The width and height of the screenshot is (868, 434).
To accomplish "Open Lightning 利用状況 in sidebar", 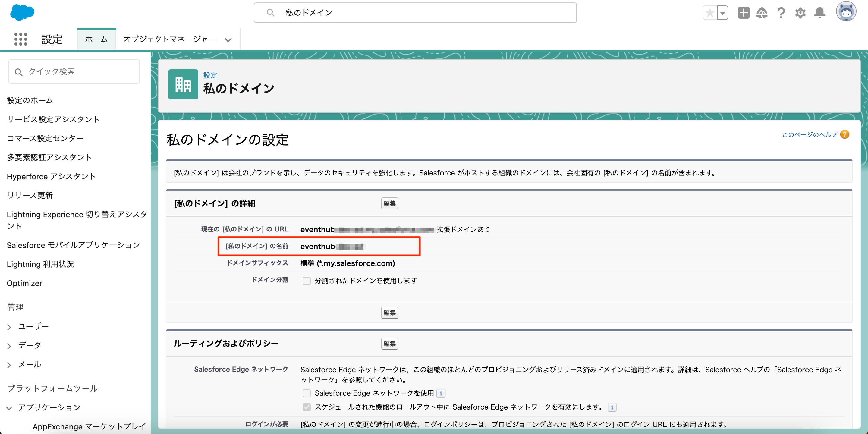I will 40,264.
